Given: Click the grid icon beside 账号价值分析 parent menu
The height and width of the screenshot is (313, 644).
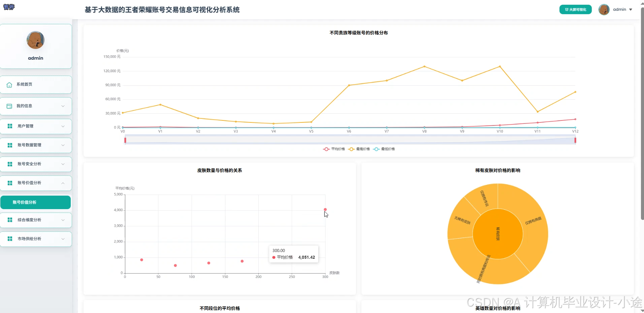Looking at the screenshot, I should click(x=10, y=183).
